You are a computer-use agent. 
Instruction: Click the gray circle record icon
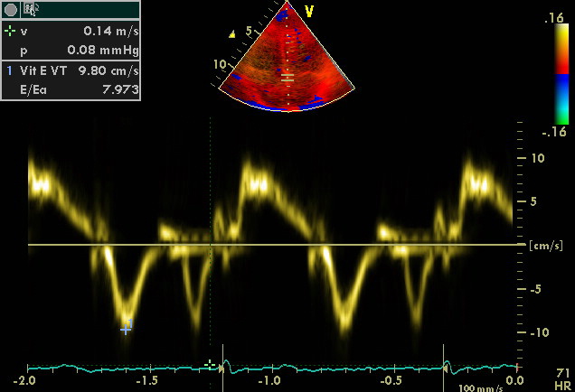11,10
